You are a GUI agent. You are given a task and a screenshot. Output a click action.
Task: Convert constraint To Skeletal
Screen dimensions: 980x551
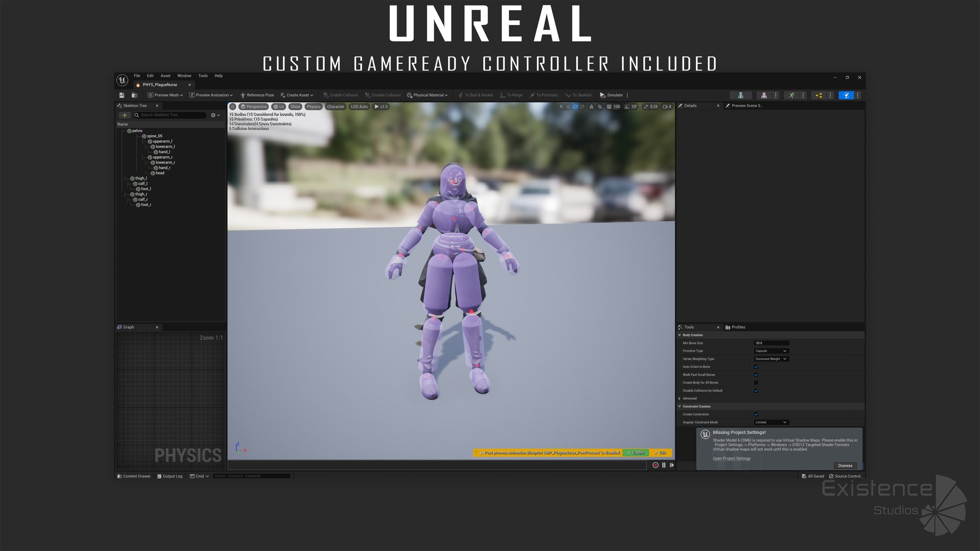coord(578,95)
